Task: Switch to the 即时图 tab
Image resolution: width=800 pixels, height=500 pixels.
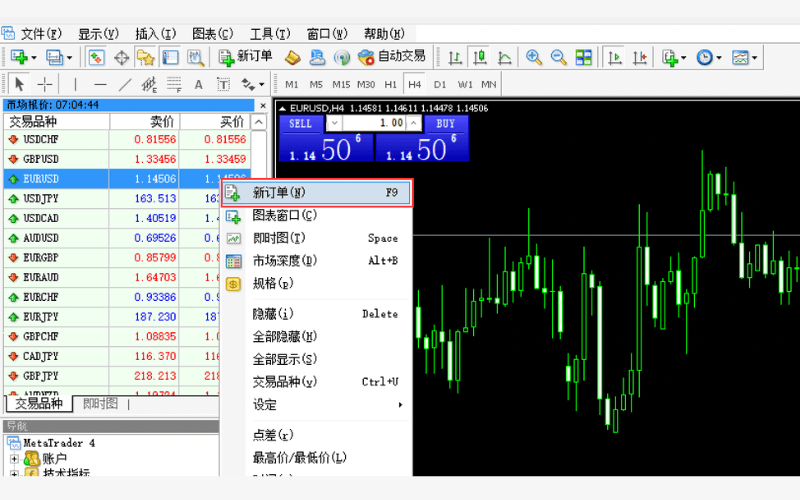Action: [100, 404]
